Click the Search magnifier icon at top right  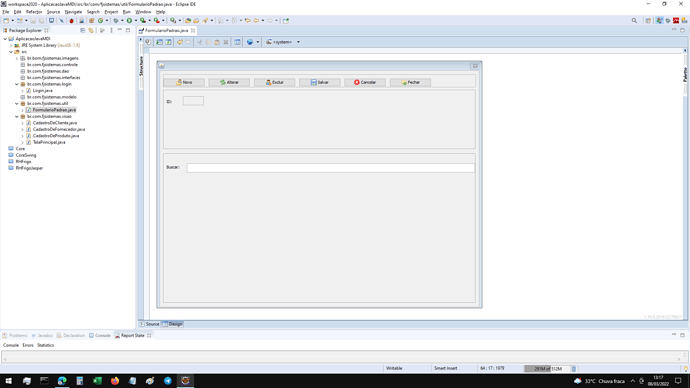point(634,20)
